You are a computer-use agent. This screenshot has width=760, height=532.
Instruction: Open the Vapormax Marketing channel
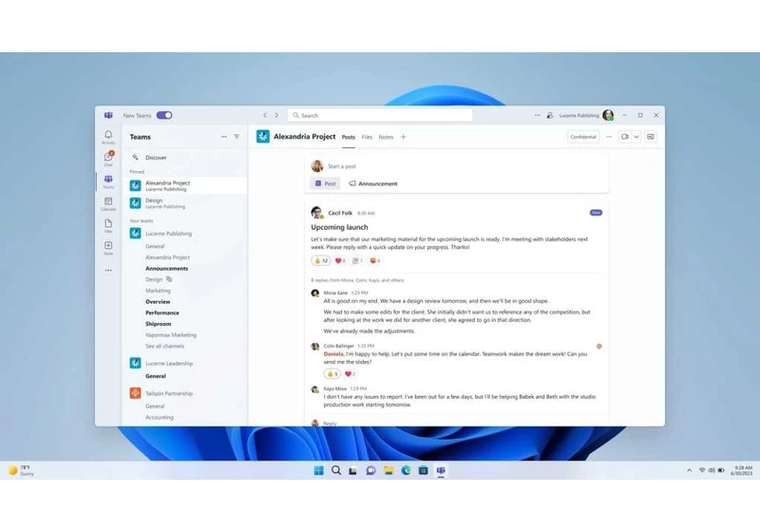[x=171, y=334]
